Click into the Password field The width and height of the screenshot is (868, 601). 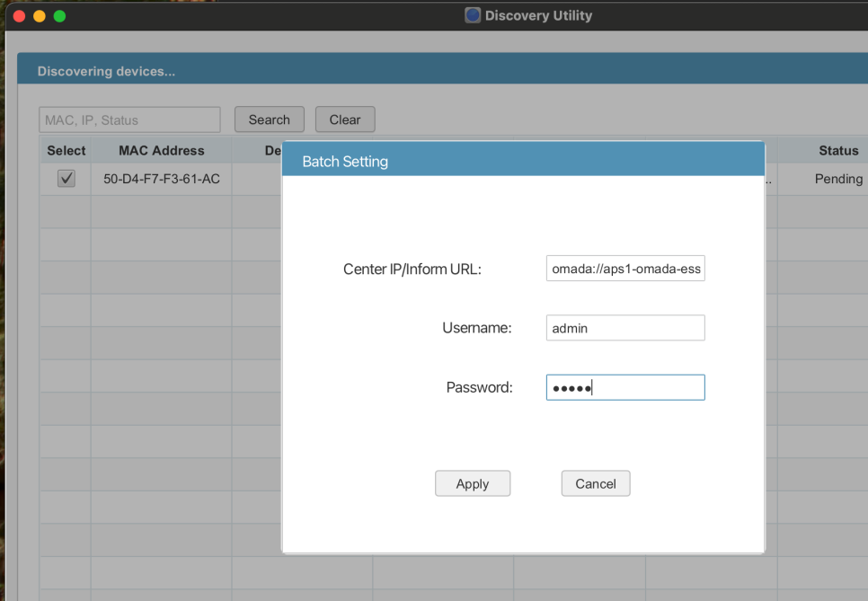pyautogui.click(x=625, y=387)
